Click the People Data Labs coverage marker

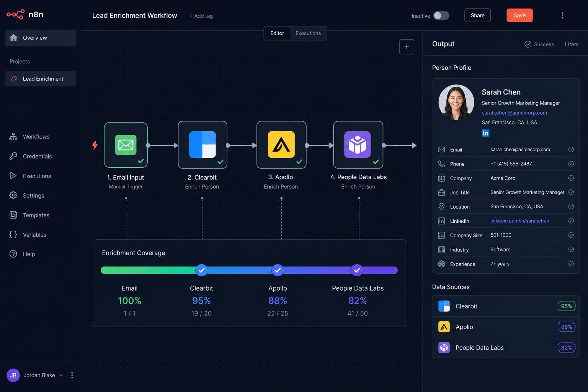point(357,270)
